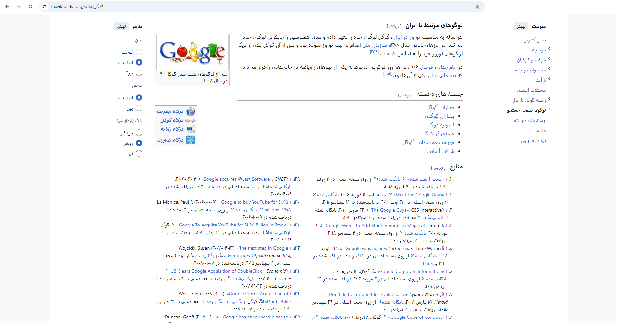This screenshot has height=323, width=644.
Task: Click the browser forward arrow
Action: (x=19, y=6)
